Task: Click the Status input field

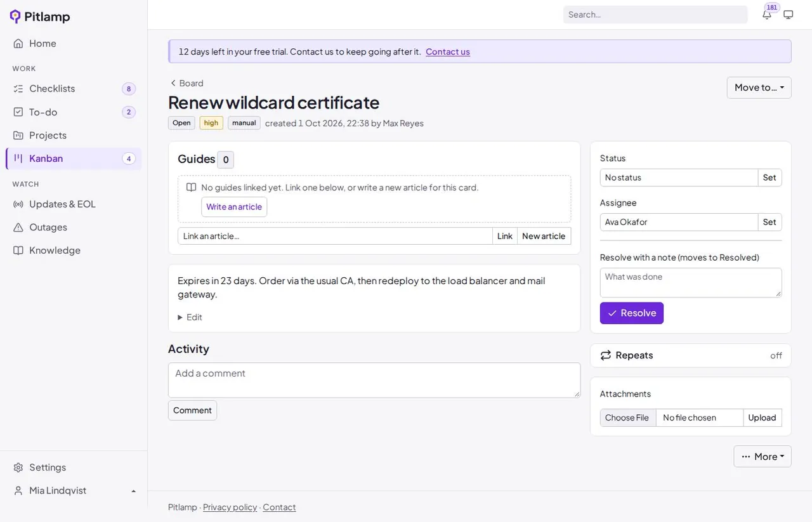Action: pyautogui.click(x=679, y=178)
